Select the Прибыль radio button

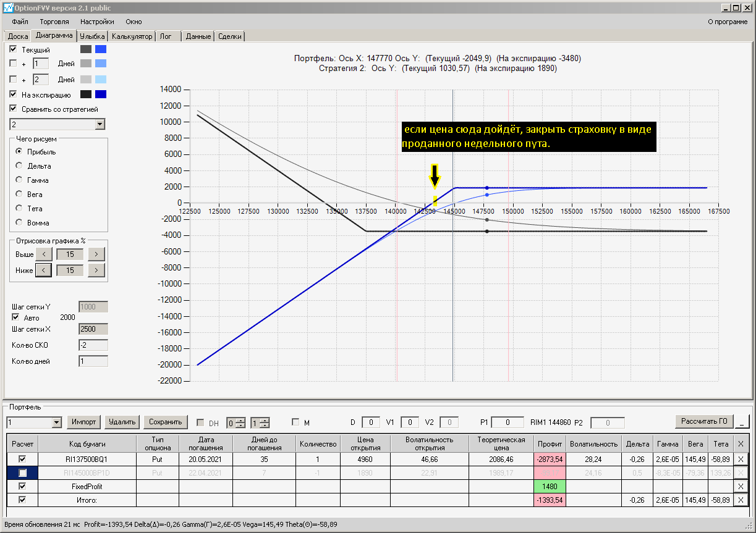tap(19, 151)
